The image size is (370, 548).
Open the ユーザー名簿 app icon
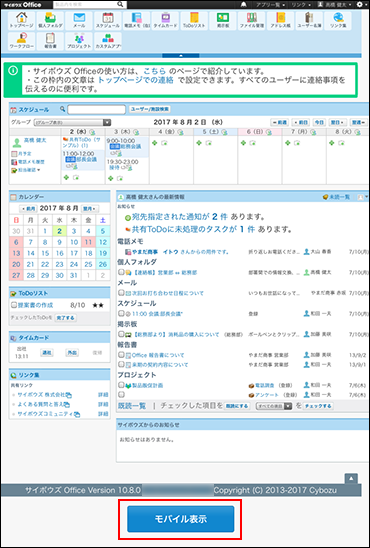[309, 21]
